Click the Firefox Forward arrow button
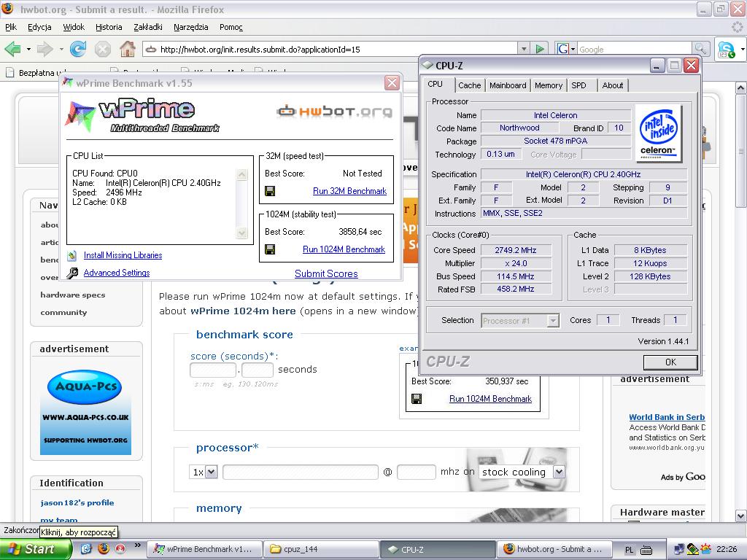Screen dimensions: 747x560 [x=44, y=49]
